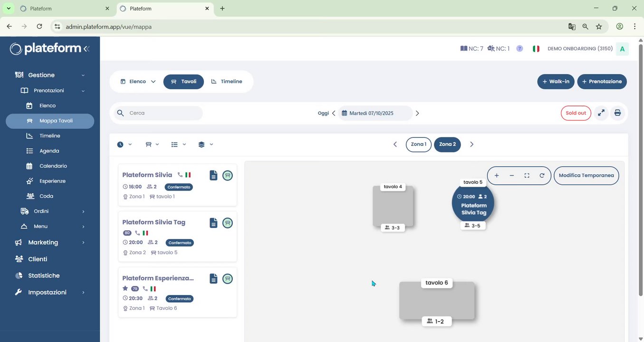Viewport: 644px width, 342px height.
Task: Zoom out on the table map
Action: click(x=512, y=176)
